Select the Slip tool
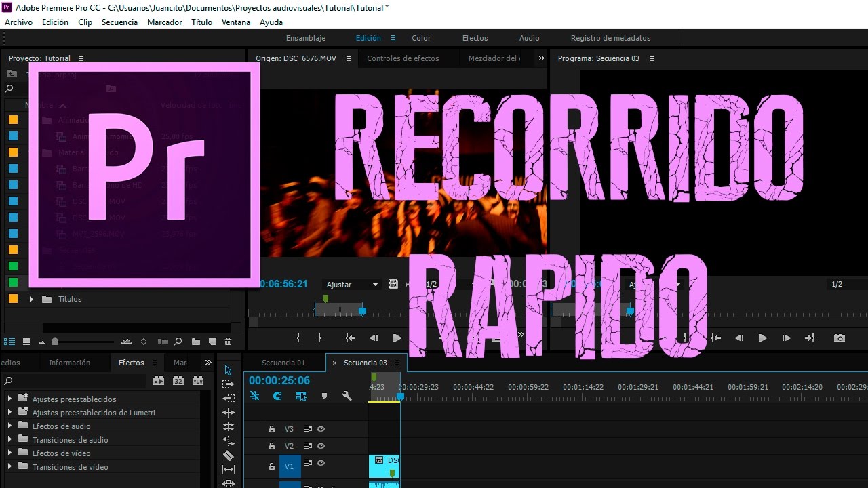868x488 pixels. (x=229, y=469)
